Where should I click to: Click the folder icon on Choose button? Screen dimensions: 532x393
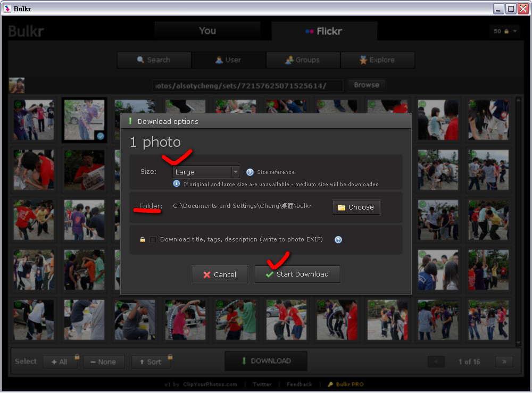(x=342, y=207)
